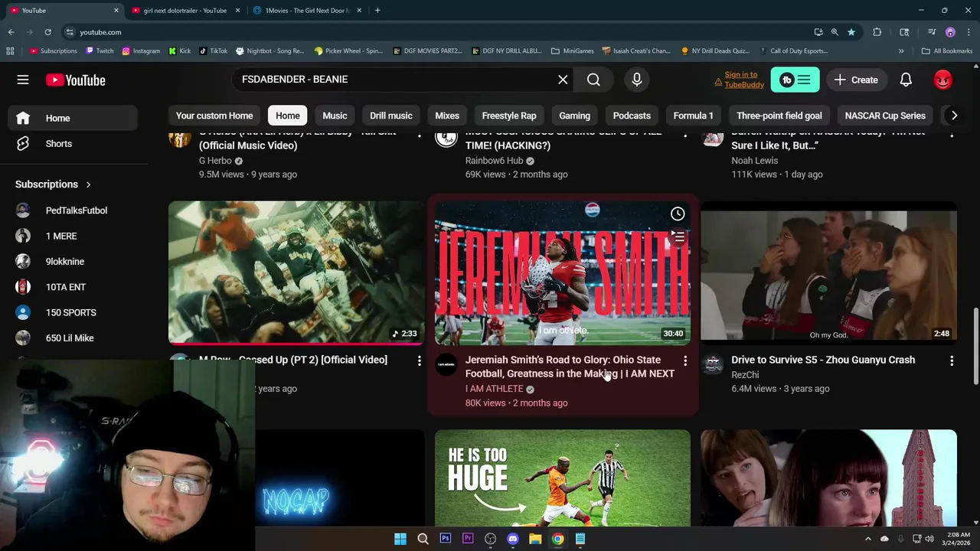
Task: Add Jeremiah Smith video to Watch Later
Action: pyautogui.click(x=678, y=214)
